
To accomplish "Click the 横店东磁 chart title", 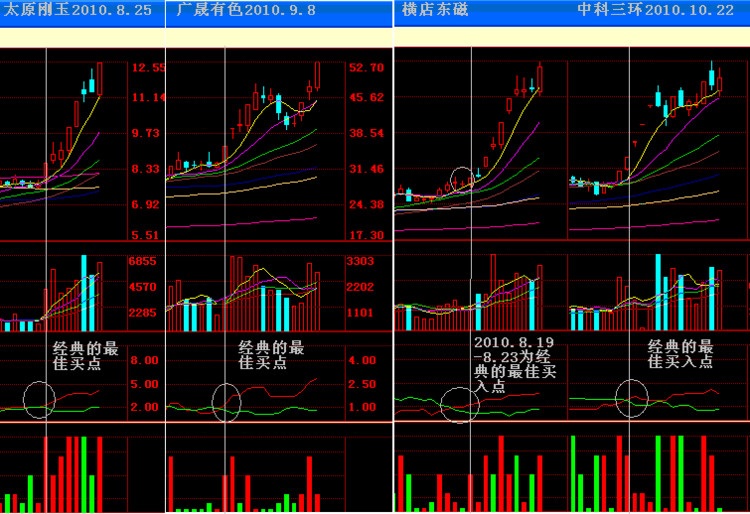I will pos(435,10).
